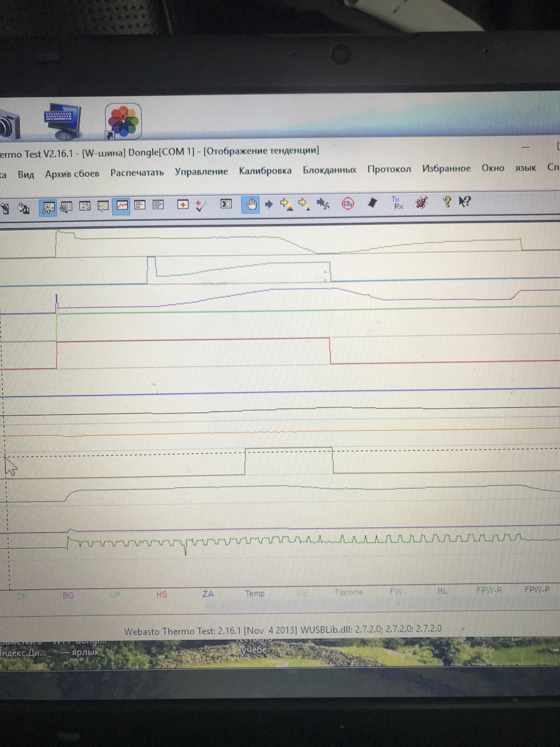Toggle the UP trend legend label
The width and height of the screenshot is (560, 747).
point(115,595)
